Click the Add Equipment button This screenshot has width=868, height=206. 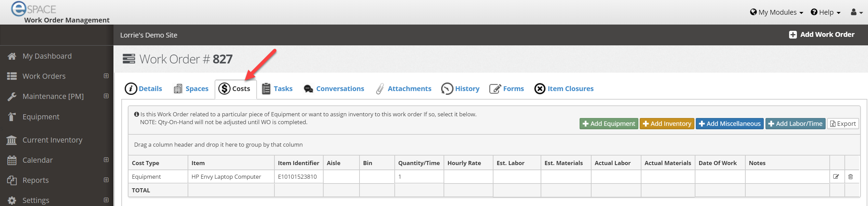click(x=609, y=123)
